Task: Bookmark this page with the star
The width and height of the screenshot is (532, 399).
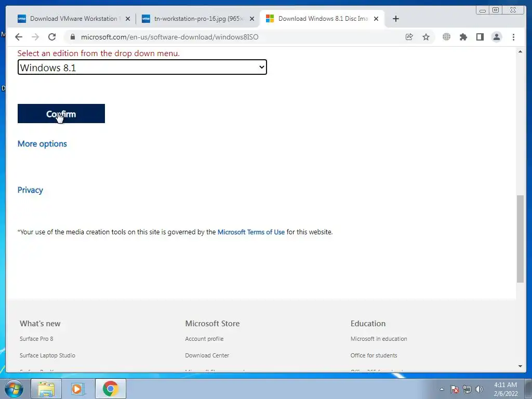Action: [x=426, y=37]
